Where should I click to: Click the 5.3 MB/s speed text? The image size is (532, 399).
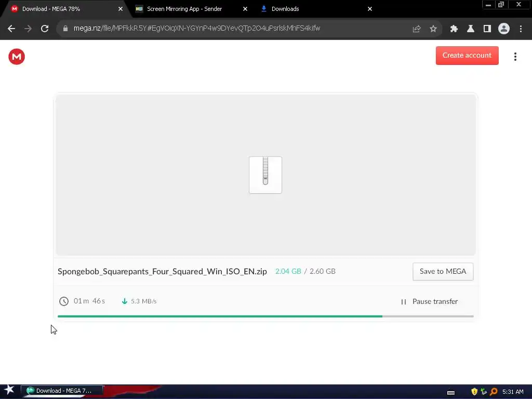(143, 301)
